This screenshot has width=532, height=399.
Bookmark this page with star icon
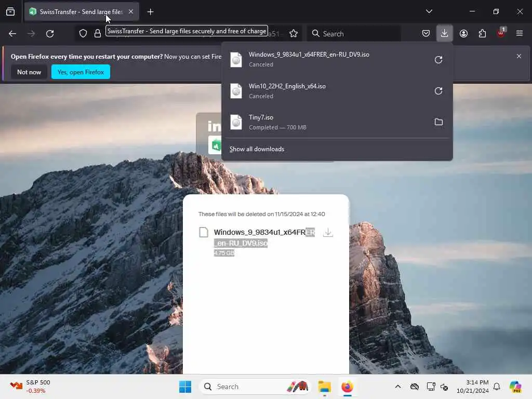point(294,34)
